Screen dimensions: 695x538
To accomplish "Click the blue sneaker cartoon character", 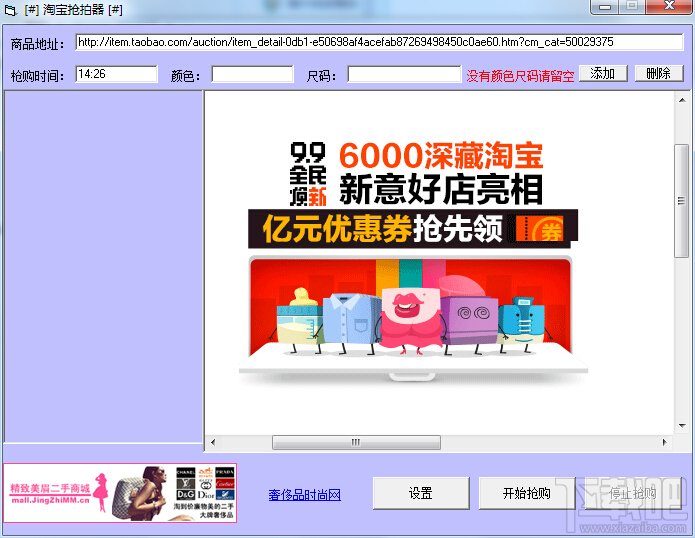I will pyautogui.click(x=523, y=324).
